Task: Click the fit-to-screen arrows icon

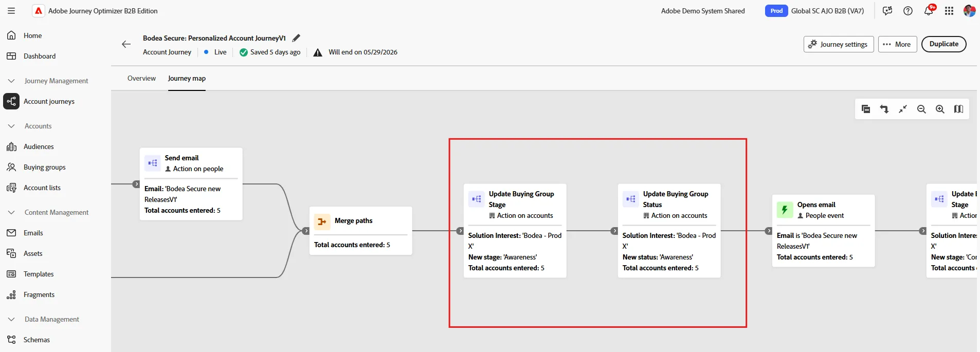Action: 903,109
